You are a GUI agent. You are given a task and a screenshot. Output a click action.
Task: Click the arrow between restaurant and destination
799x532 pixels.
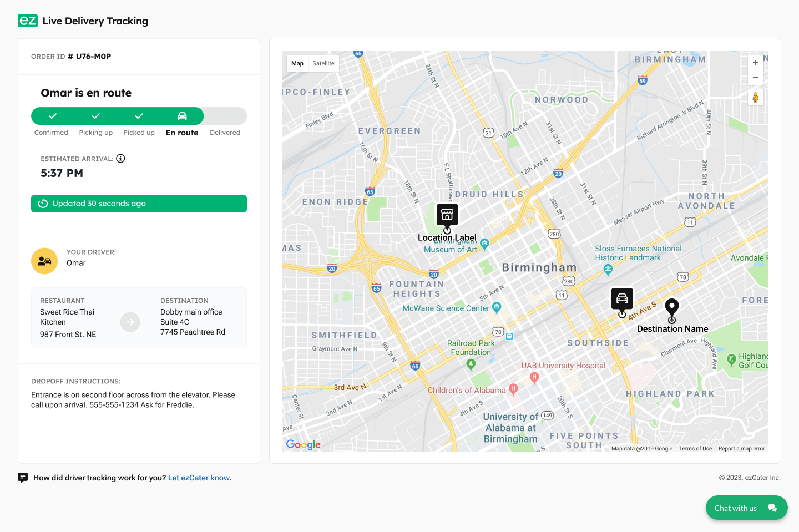coord(130,322)
